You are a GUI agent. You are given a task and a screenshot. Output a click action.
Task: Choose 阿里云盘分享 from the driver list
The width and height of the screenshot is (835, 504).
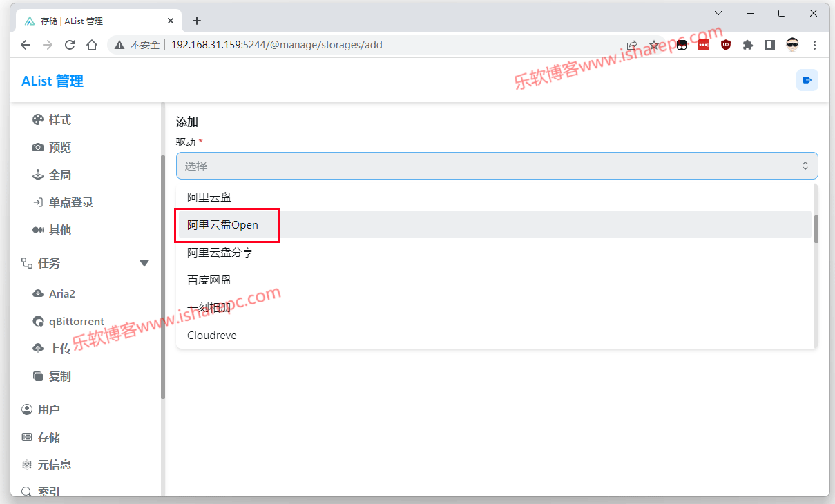(494, 253)
